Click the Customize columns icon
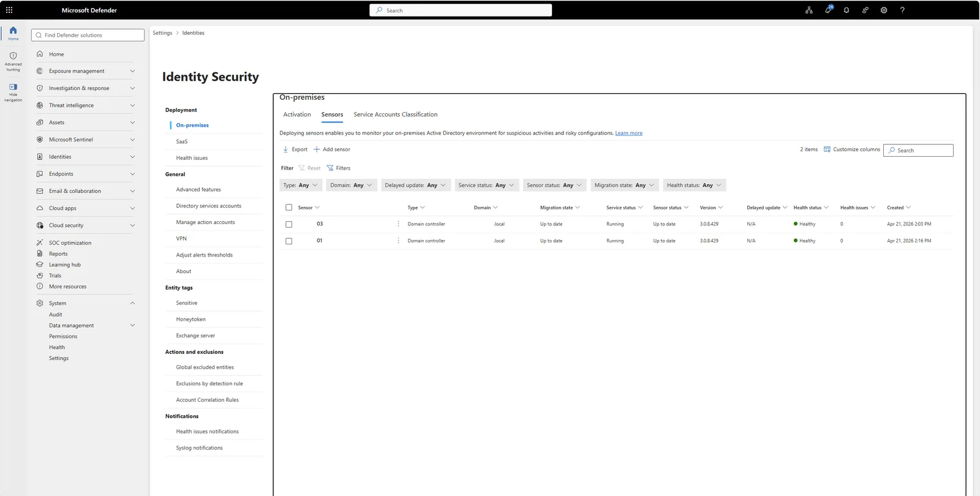This screenshot has width=980, height=496. [827, 149]
